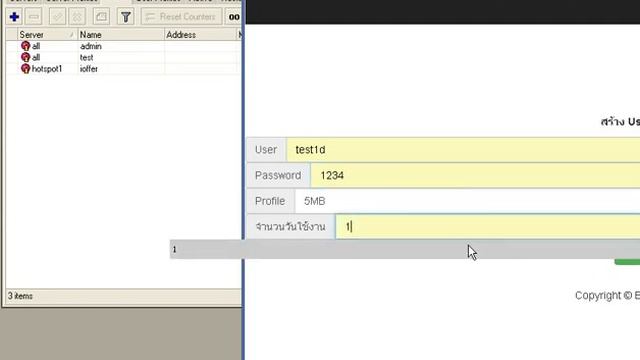Select the ioffer user row
The image size is (640, 360).
click(123, 69)
